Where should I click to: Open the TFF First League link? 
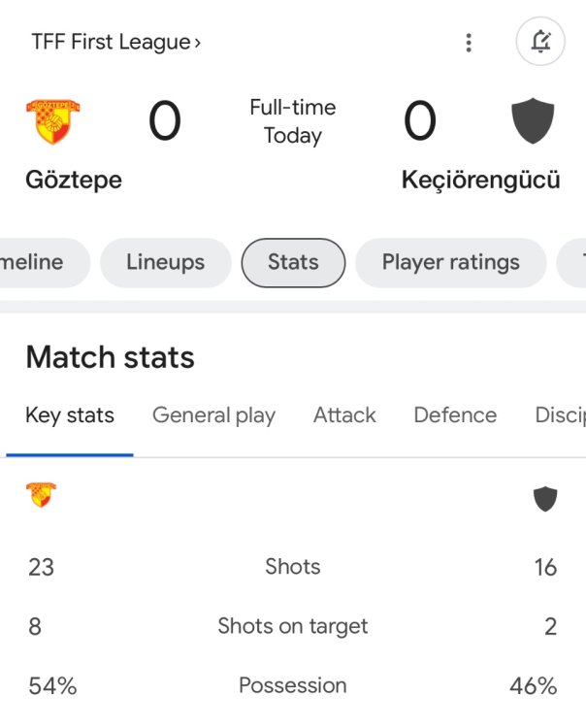pyautogui.click(x=115, y=43)
